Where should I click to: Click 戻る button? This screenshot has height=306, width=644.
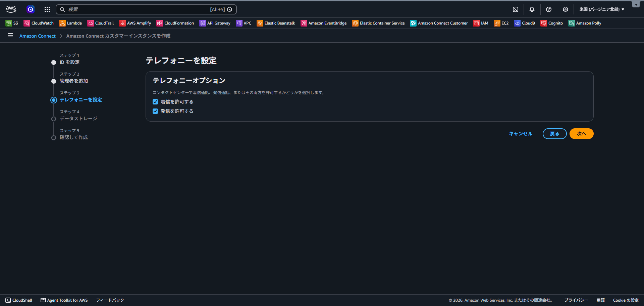point(555,134)
